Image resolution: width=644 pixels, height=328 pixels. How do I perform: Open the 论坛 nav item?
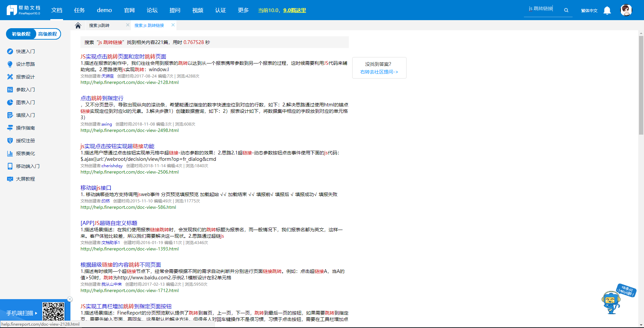(152, 10)
